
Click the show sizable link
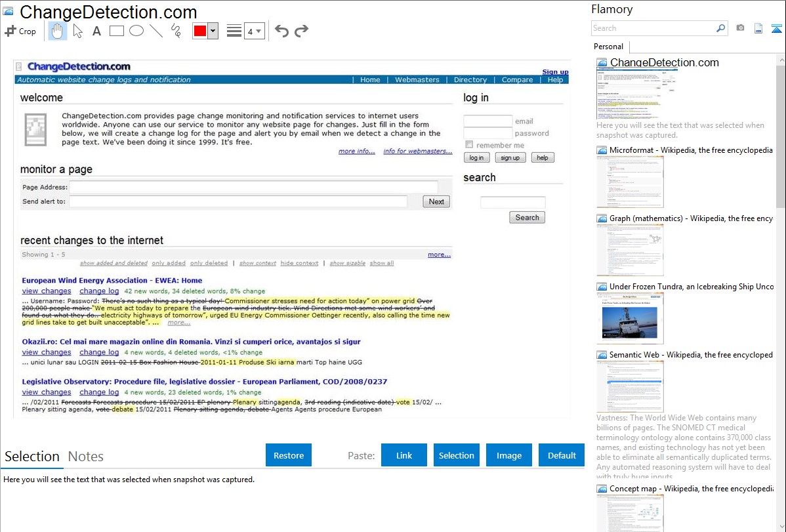[347, 263]
